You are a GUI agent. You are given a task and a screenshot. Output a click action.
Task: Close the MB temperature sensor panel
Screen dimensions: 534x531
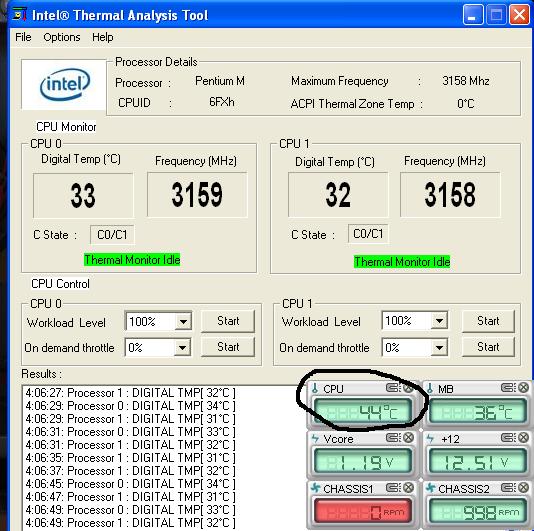(x=523, y=388)
